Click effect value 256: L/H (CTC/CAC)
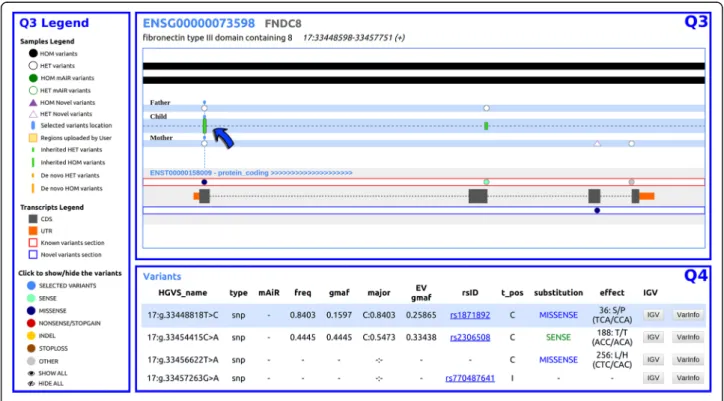 (612, 359)
